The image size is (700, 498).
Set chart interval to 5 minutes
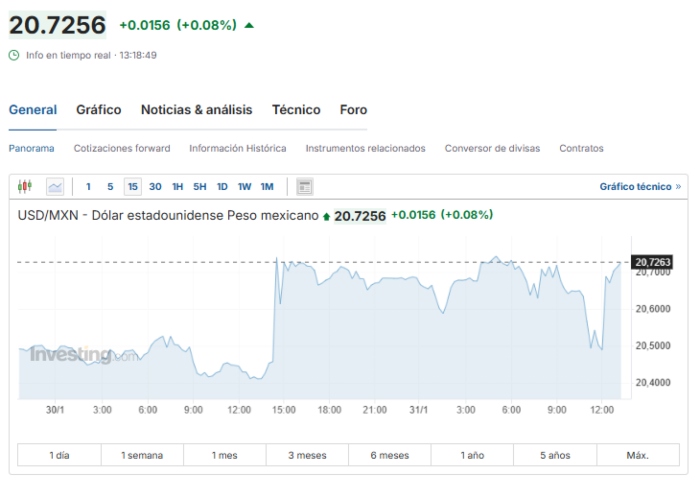click(110, 186)
